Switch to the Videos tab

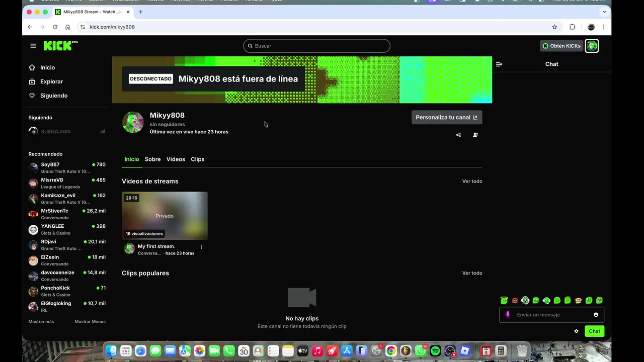[x=176, y=159]
